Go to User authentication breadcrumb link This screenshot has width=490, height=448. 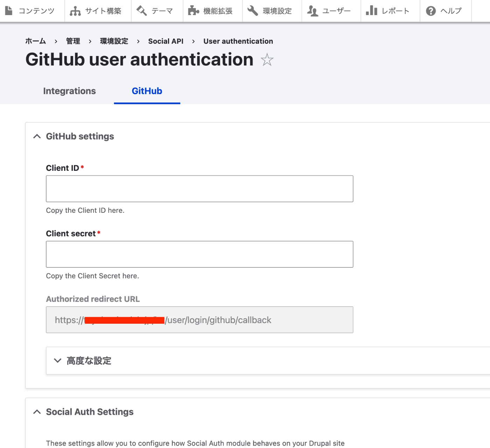point(238,41)
